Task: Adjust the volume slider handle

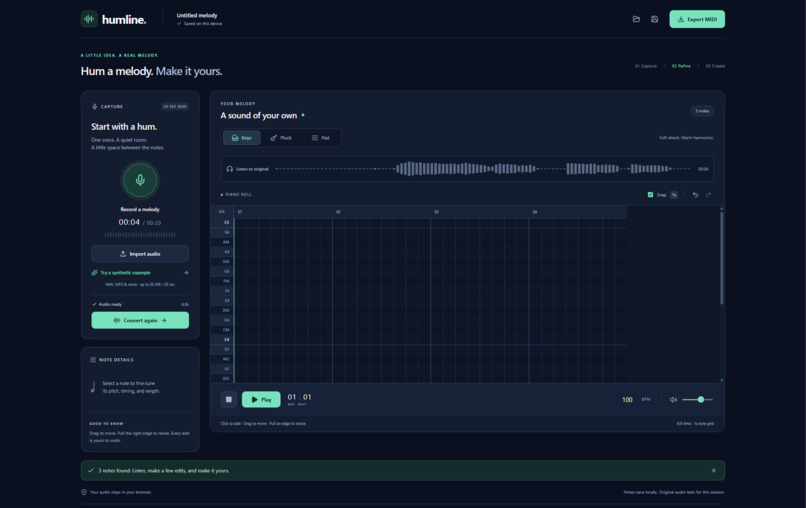Action: click(x=701, y=400)
